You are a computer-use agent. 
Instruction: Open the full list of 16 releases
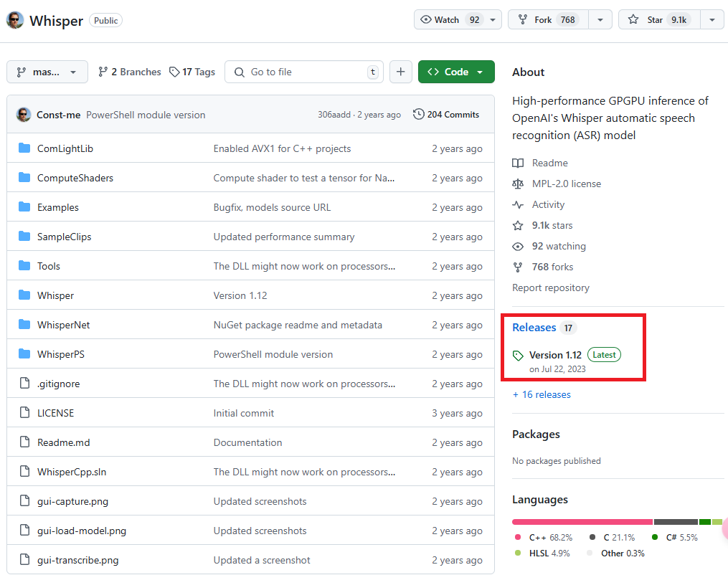(542, 395)
